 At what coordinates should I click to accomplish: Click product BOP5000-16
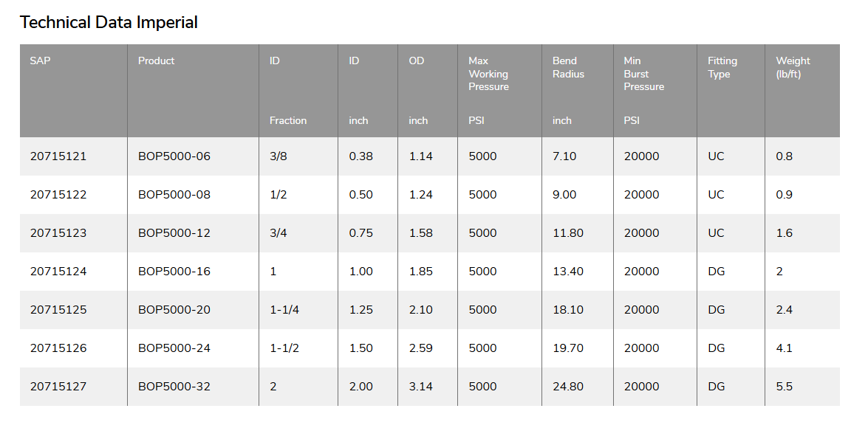point(174,272)
